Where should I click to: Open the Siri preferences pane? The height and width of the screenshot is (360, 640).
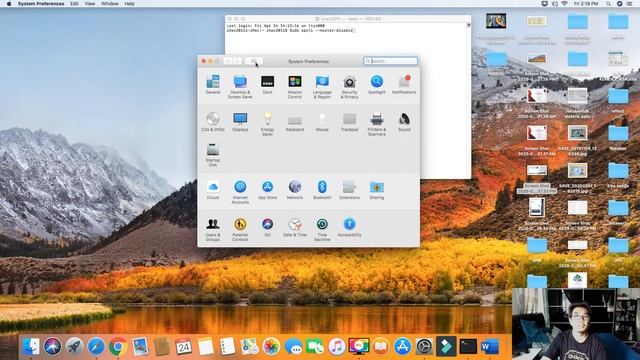click(x=267, y=227)
